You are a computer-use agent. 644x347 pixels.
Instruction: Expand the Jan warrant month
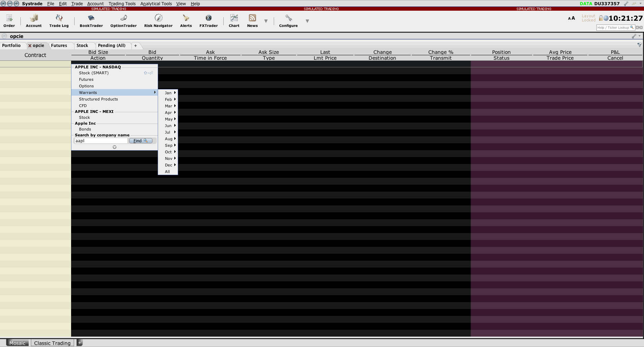coord(168,93)
